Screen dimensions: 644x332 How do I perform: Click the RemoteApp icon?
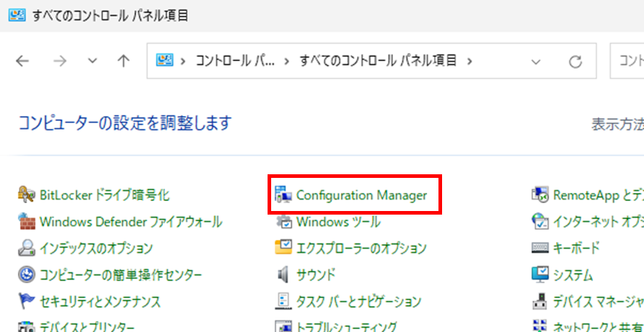pyautogui.click(x=540, y=195)
